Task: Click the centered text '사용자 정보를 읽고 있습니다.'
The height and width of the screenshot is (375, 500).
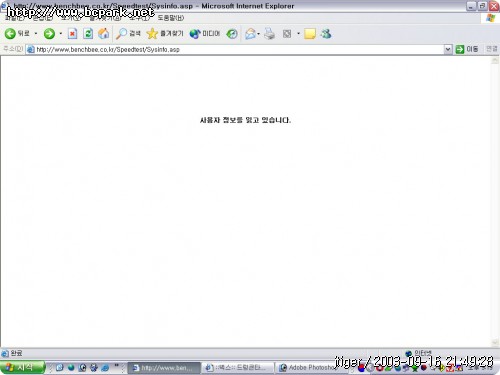Action: [x=245, y=120]
